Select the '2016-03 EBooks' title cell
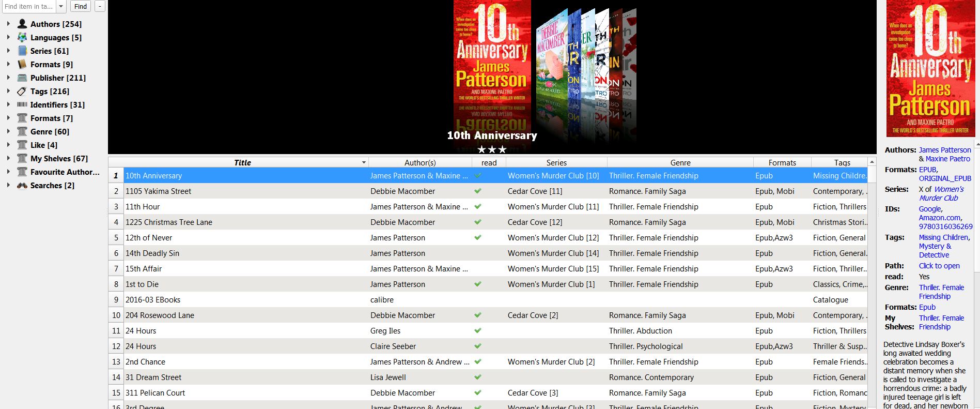Viewport: 980px width, 409px height. [246, 299]
